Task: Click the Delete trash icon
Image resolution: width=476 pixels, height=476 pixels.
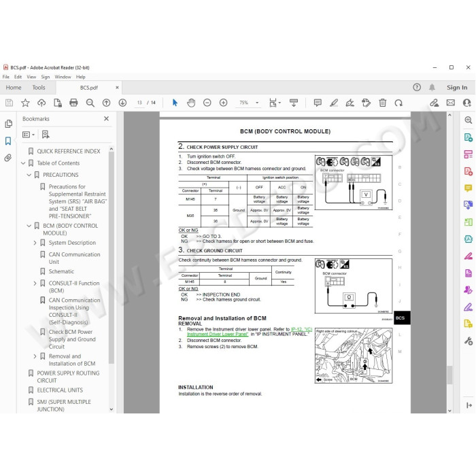Action: pos(382,103)
